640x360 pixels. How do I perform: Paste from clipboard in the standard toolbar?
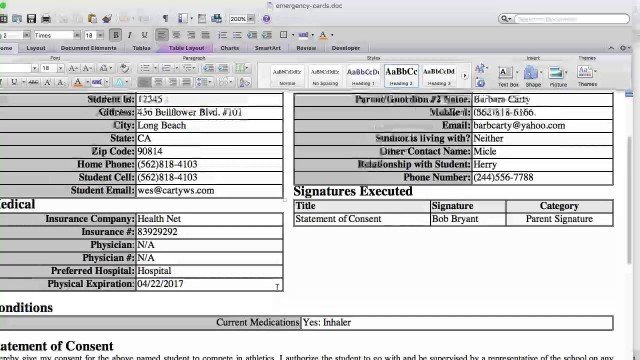(93, 19)
